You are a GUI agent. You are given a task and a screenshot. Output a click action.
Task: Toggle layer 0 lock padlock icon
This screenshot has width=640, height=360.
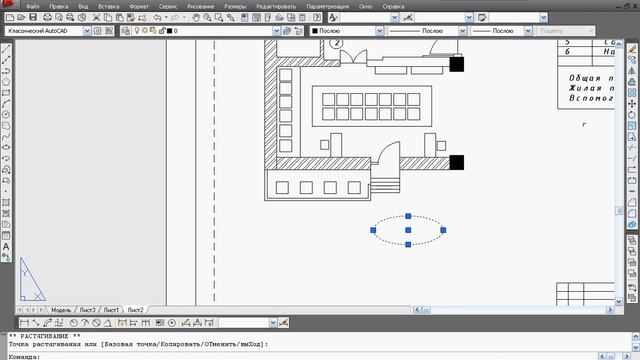point(162,31)
